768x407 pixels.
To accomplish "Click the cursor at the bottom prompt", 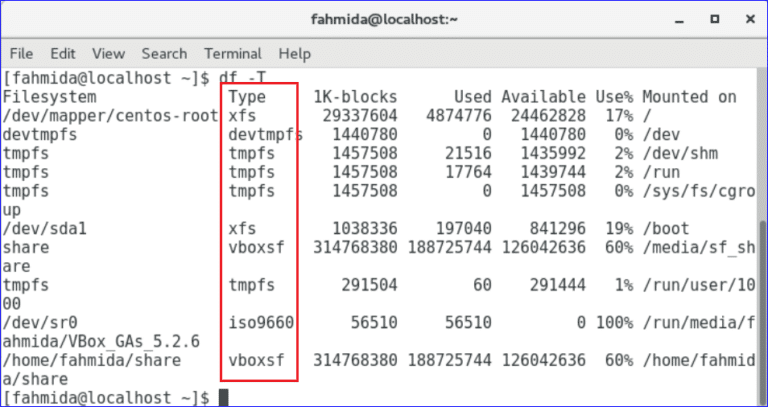I will pos(224,398).
